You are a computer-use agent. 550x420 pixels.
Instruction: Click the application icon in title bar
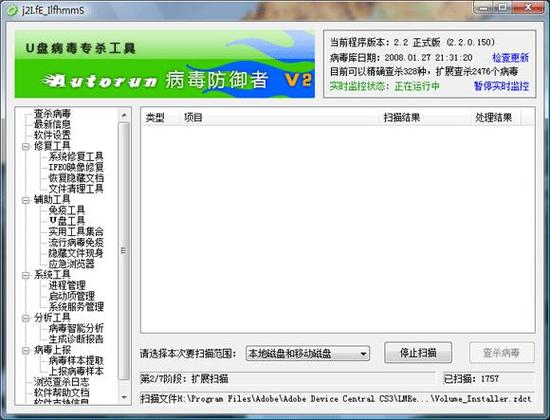(x=13, y=11)
